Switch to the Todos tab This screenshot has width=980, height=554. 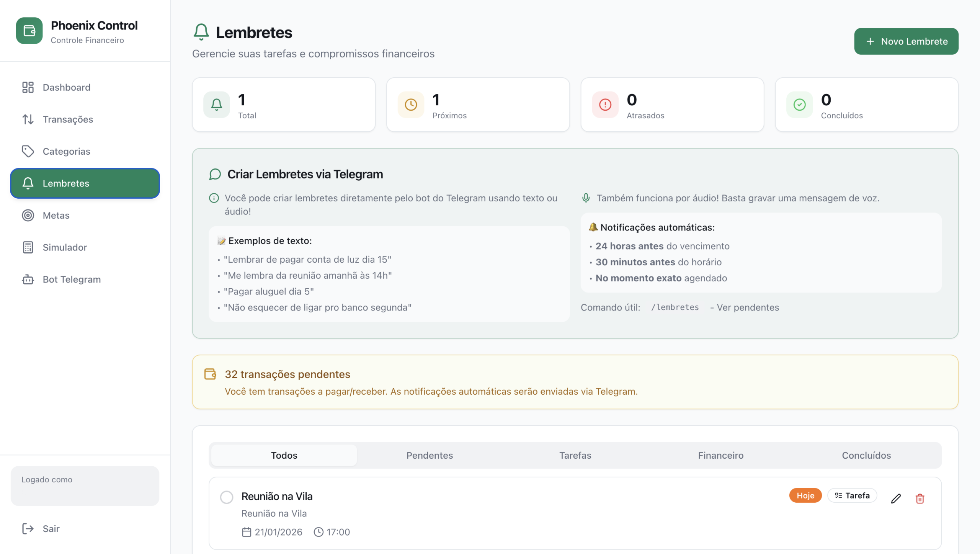[x=284, y=455]
